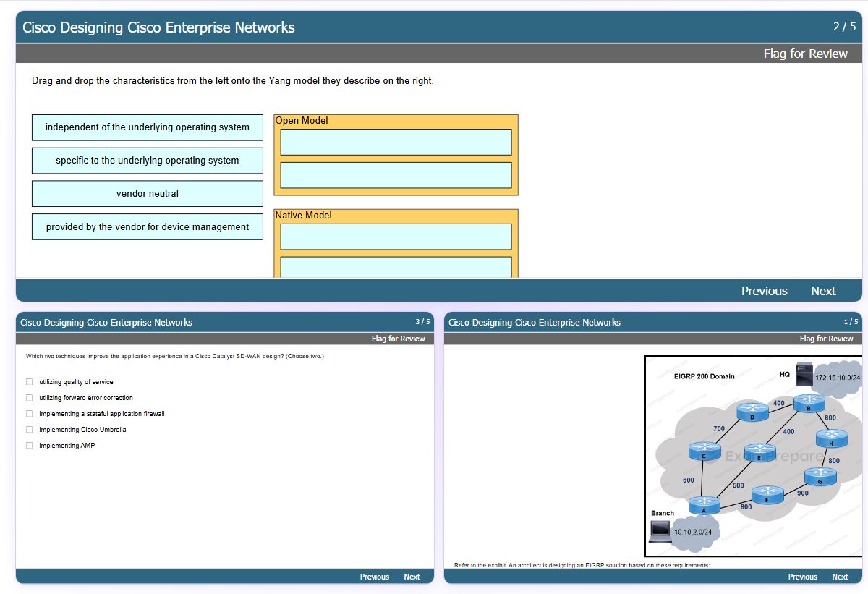Click router E icon in EIGRP diagram
868x594 pixels.
[x=759, y=453]
